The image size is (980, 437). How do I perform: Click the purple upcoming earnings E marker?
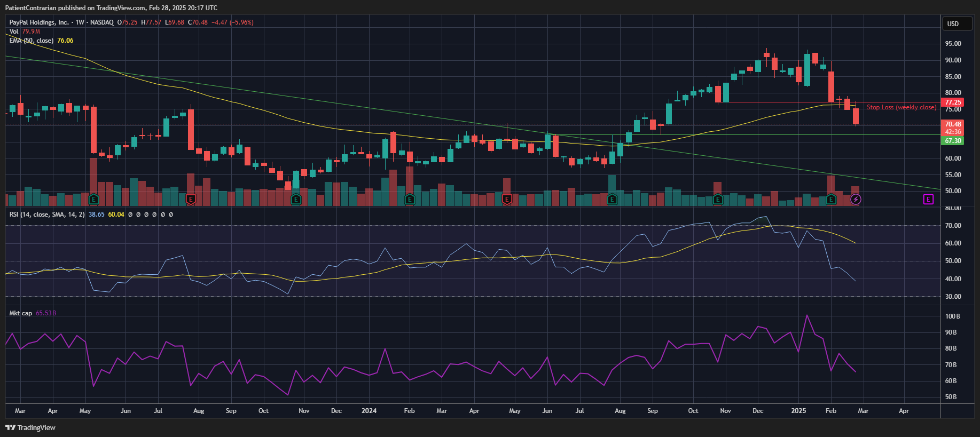point(928,200)
